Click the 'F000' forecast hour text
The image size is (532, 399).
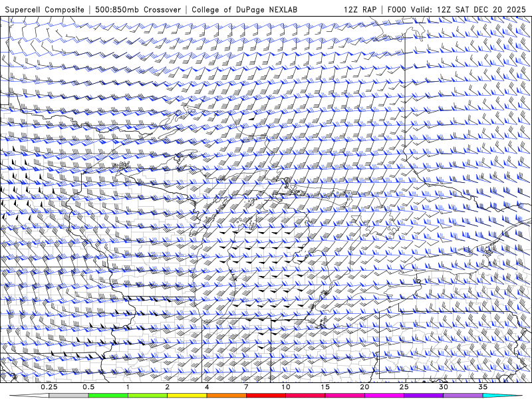pos(397,9)
